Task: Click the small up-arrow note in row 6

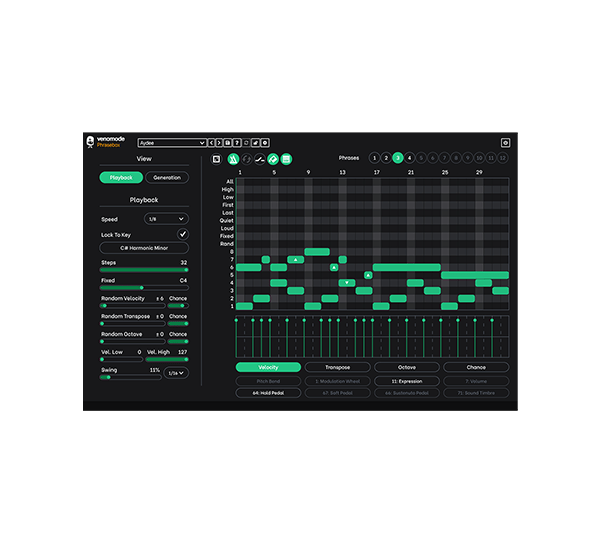Action: (334, 267)
